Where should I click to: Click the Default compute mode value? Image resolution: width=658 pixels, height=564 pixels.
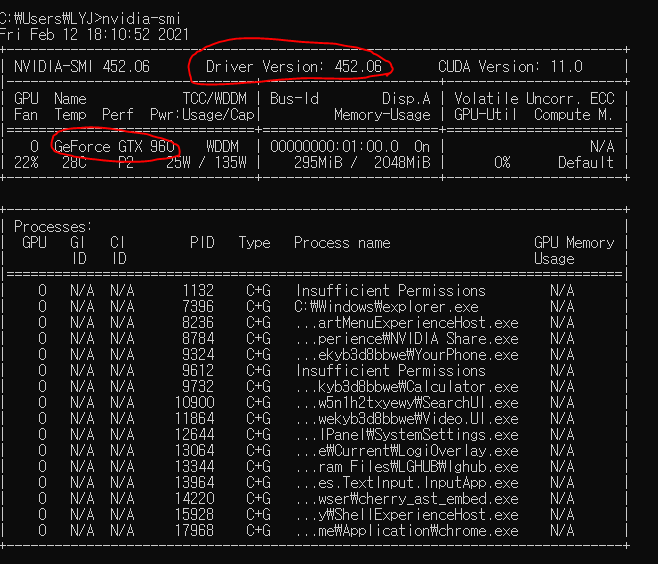coord(586,162)
